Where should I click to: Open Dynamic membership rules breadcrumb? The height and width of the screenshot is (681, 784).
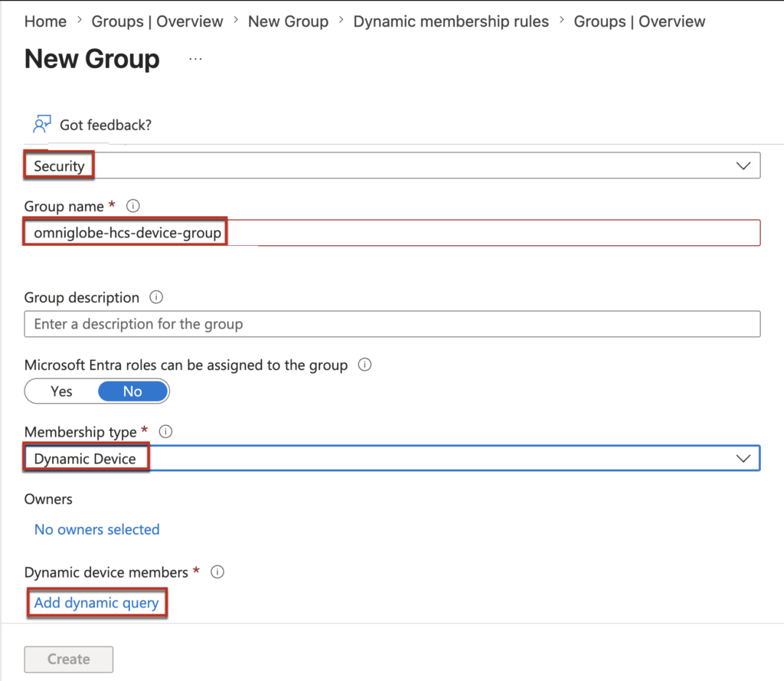(451, 21)
